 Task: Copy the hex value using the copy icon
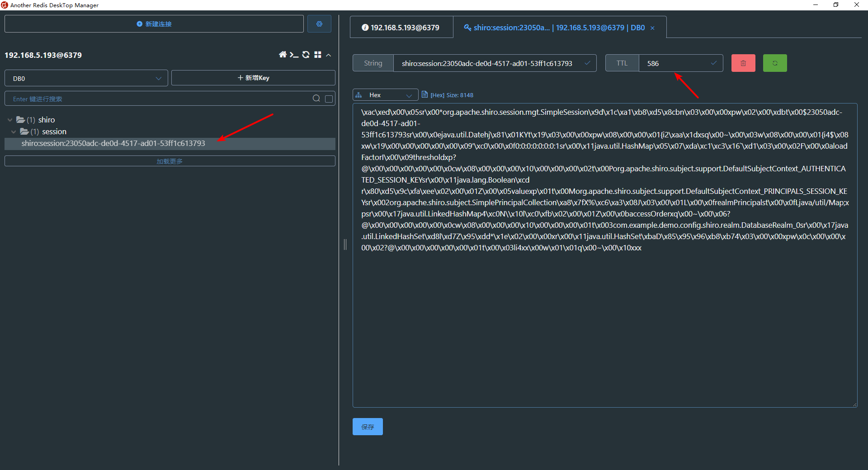[425, 94]
